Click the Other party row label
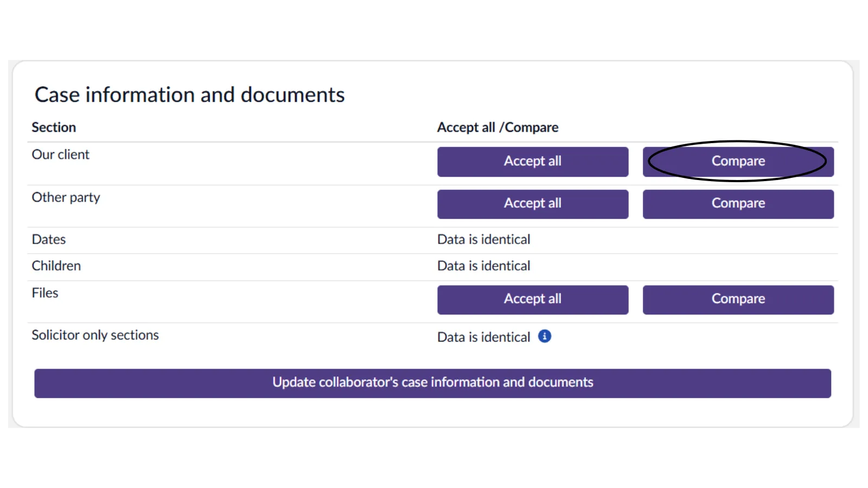 (66, 197)
